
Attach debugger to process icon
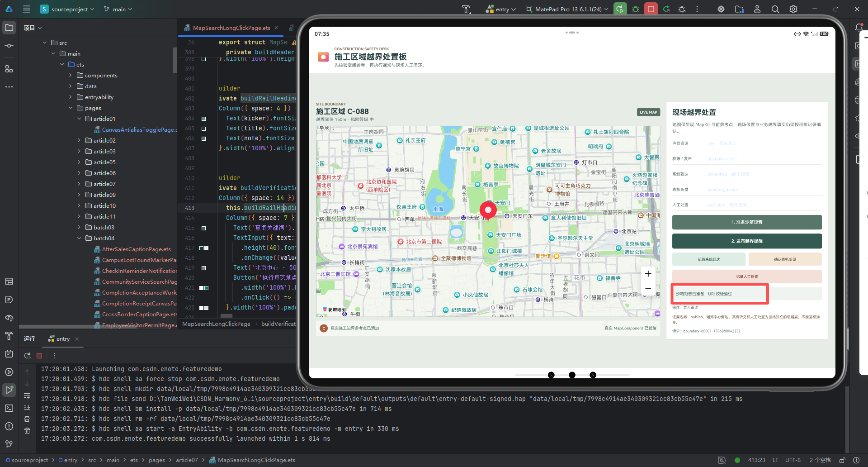[682, 9]
